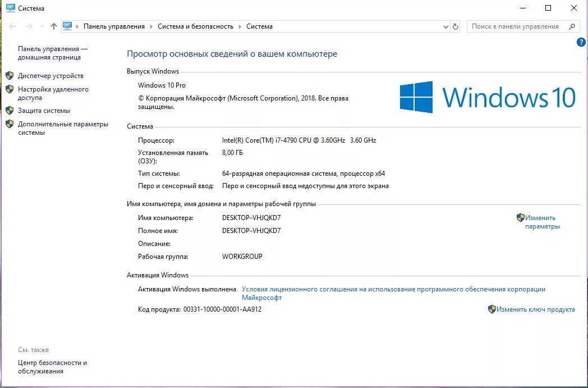Open Защита системы link
The height and width of the screenshot is (388, 588).
point(44,111)
